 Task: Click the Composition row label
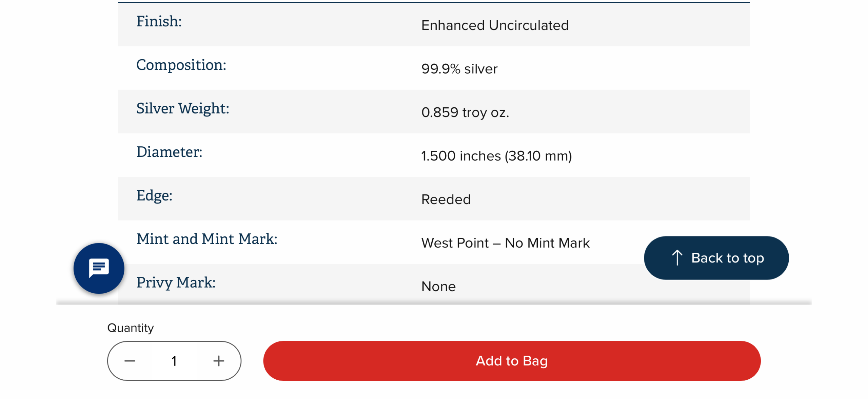tap(181, 65)
